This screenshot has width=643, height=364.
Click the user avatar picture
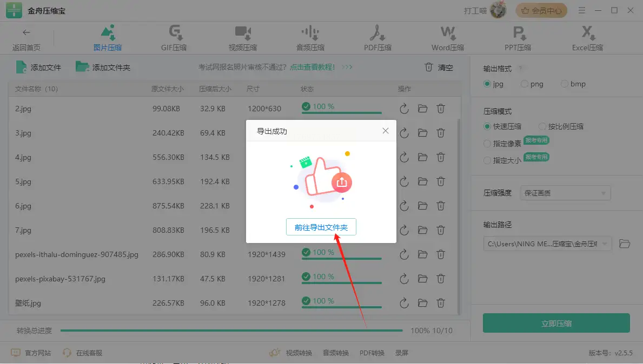point(498,10)
